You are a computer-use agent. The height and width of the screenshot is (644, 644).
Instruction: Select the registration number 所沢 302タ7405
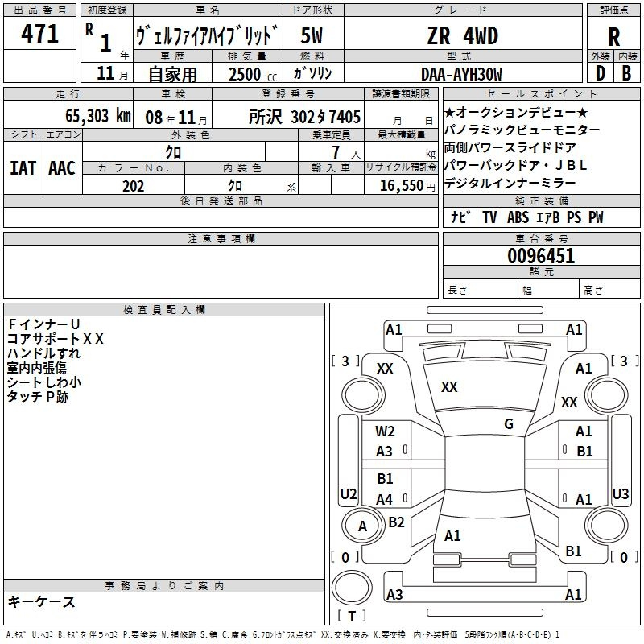304,117
